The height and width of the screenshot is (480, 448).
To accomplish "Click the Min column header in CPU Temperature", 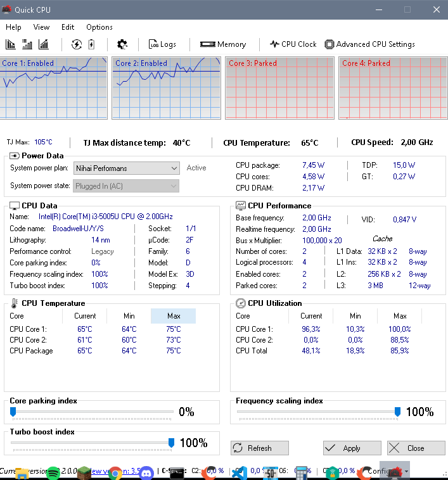I will [x=129, y=316].
